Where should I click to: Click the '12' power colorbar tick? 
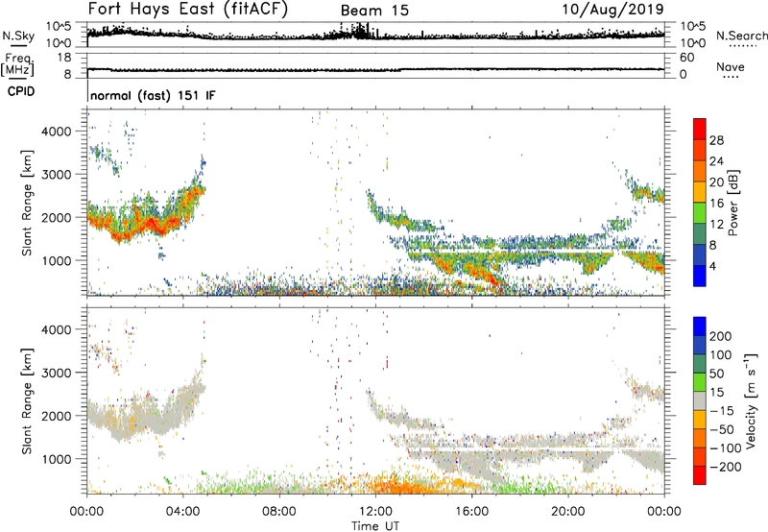tap(716, 225)
